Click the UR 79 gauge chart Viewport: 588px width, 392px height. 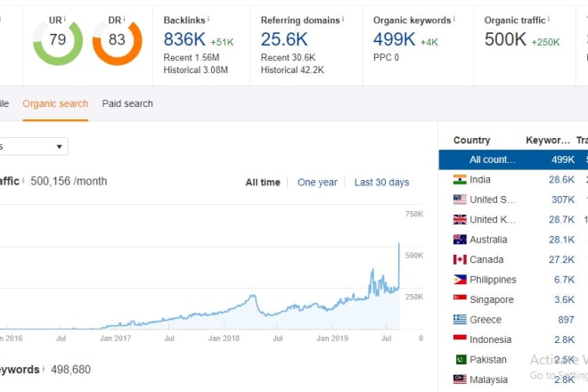[x=58, y=42]
